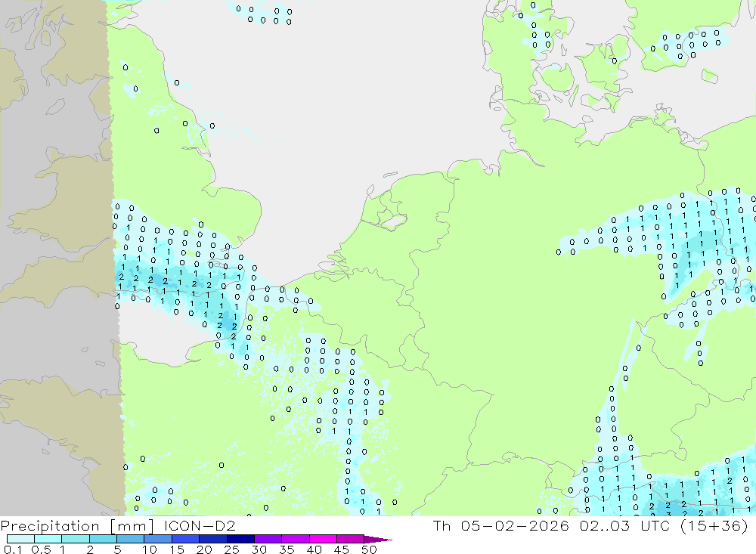Screen dimensions: 756x554
Task: Pick the 40–45 mm magenta legend swatch
Action: (323, 539)
